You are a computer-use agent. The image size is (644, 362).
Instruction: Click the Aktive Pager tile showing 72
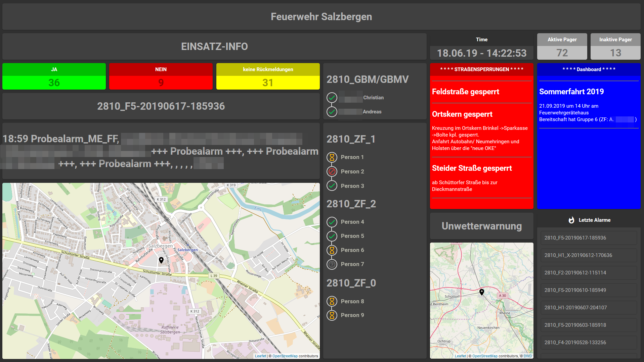pyautogui.click(x=562, y=47)
